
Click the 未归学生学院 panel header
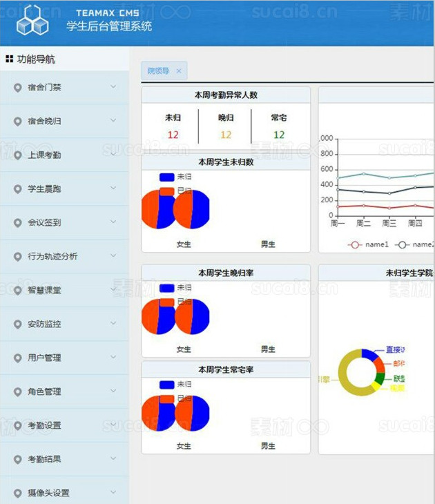pos(376,273)
